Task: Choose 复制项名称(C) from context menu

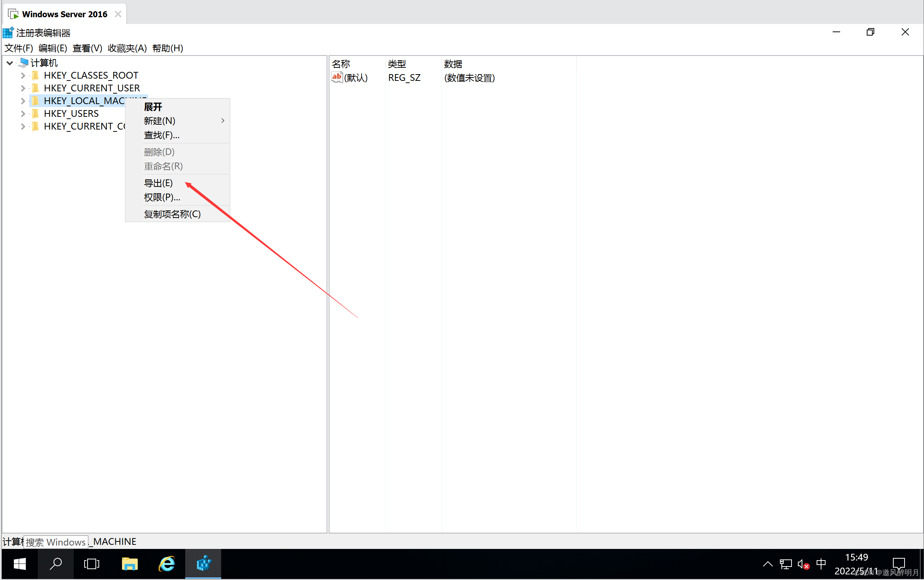Action: pyautogui.click(x=177, y=214)
